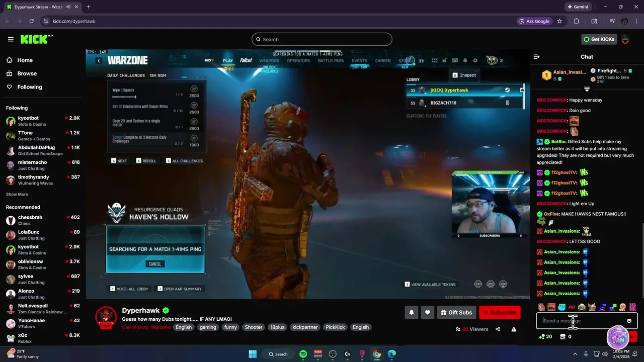
Task: Open chessbrah recommended channel
Action: pyautogui.click(x=43, y=220)
